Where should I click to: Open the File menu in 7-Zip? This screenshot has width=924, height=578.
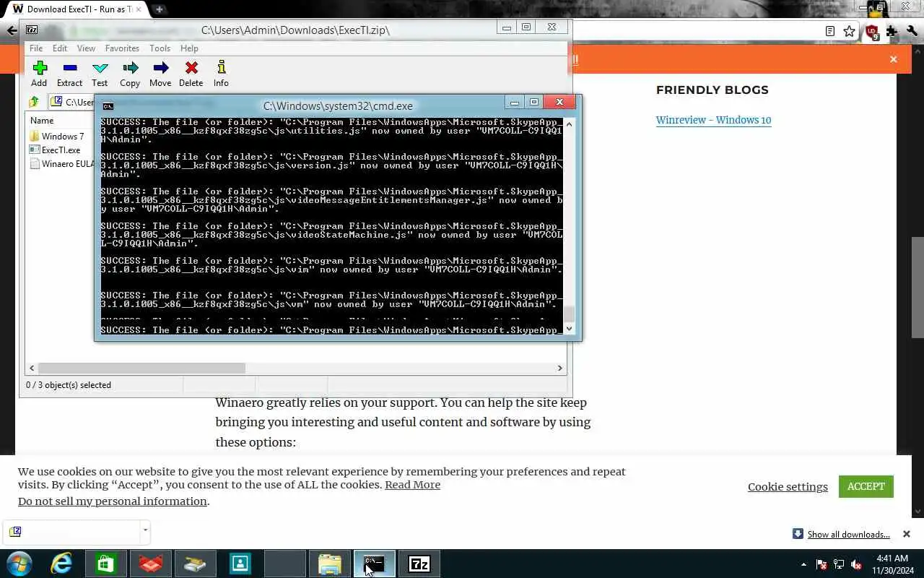36,48
